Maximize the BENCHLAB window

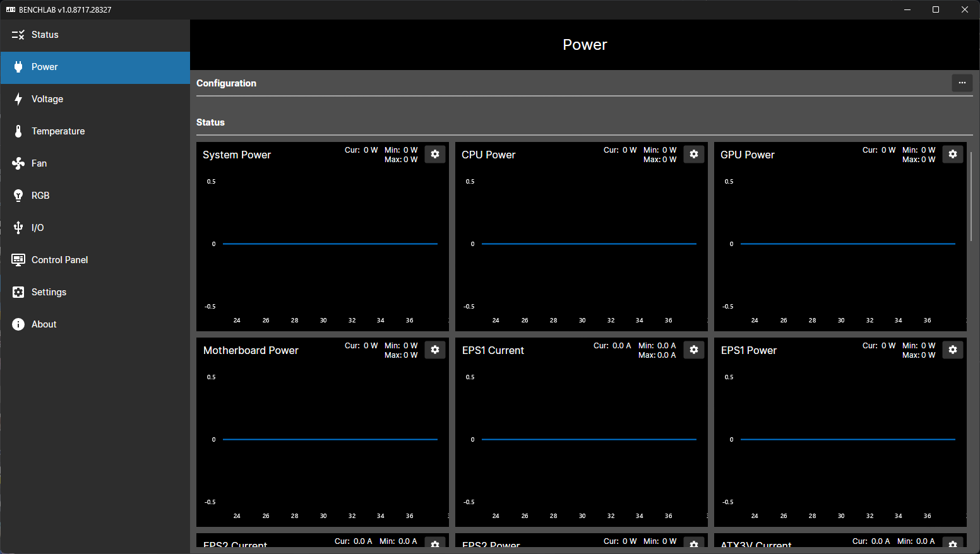(x=936, y=9)
